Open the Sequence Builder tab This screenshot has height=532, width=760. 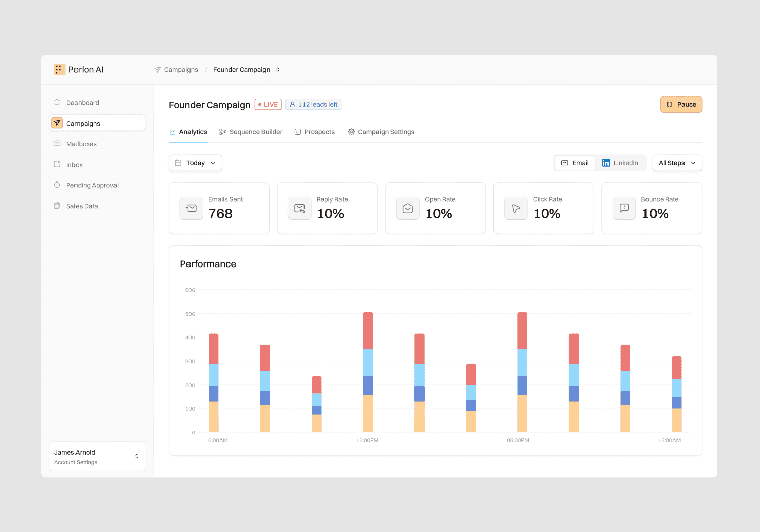point(255,131)
